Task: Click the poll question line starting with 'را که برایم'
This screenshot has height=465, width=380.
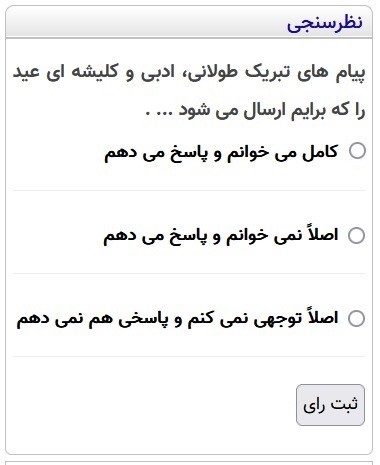Action: pyautogui.click(x=256, y=111)
